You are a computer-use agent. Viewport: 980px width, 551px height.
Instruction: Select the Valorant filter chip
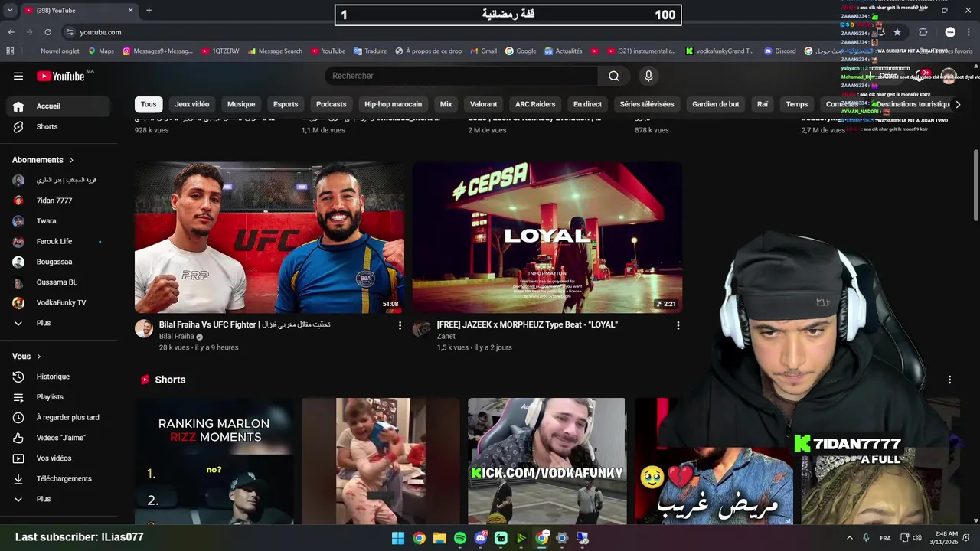pos(483,104)
